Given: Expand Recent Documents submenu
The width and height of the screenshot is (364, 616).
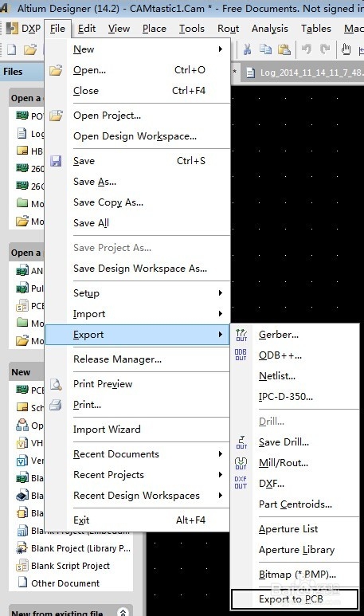Looking at the screenshot, I should click(x=221, y=453).
